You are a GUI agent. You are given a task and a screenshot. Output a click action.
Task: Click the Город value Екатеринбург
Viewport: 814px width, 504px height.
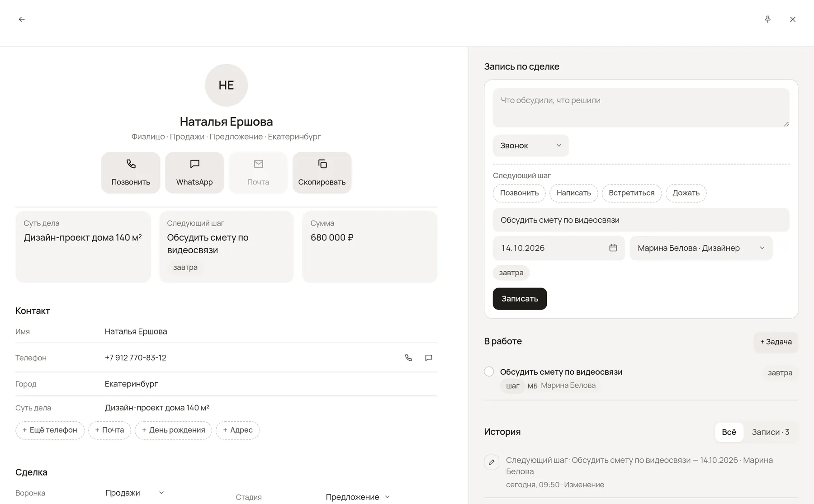pyautogui.click(x=131, y=384)
